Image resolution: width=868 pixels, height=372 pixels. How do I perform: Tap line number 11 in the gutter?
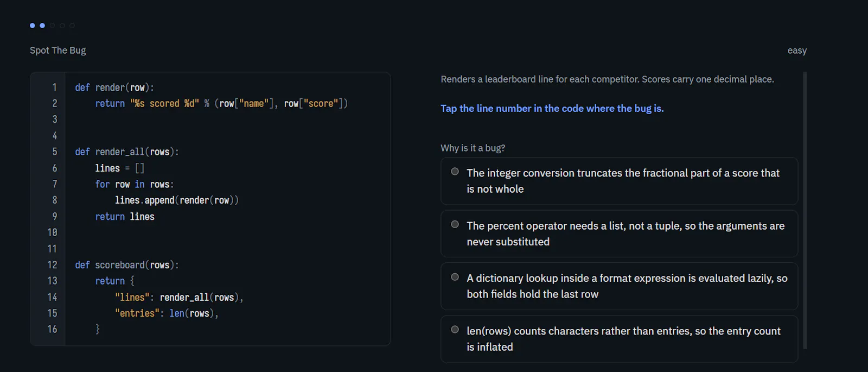click(x=52, y=249)
